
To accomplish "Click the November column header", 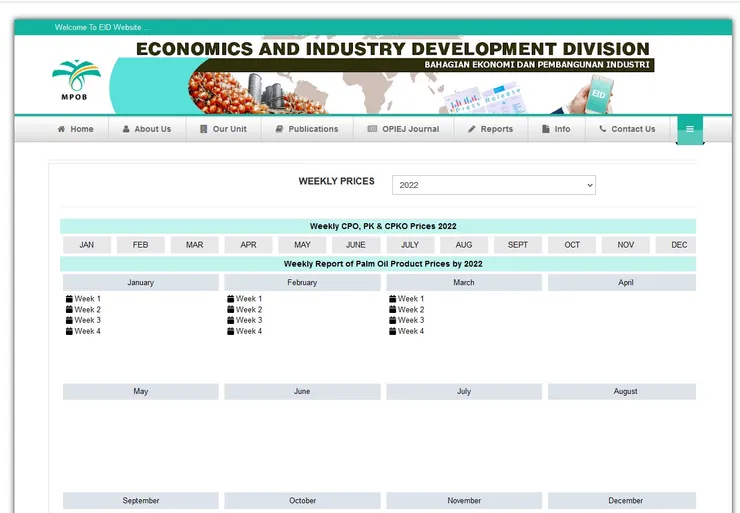I will 464,500.
